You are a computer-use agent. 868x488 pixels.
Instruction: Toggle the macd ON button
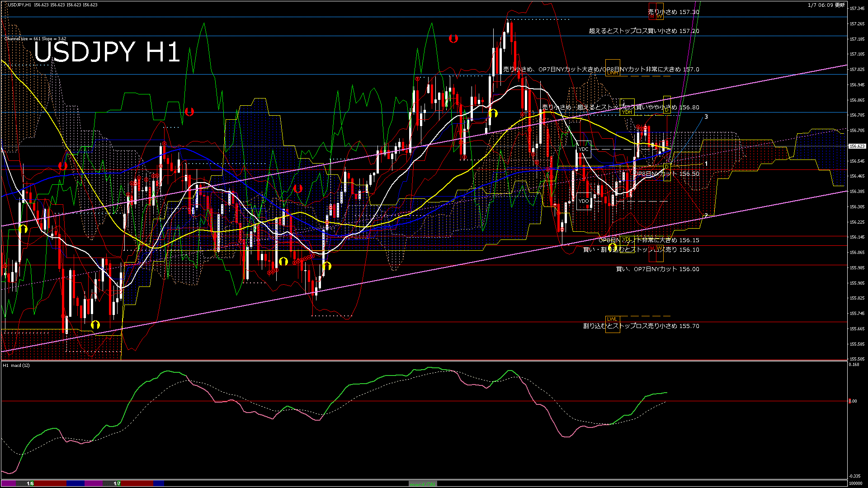point(423,484)
